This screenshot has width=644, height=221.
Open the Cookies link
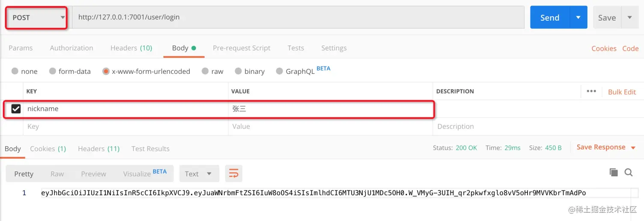click(604, 48)
